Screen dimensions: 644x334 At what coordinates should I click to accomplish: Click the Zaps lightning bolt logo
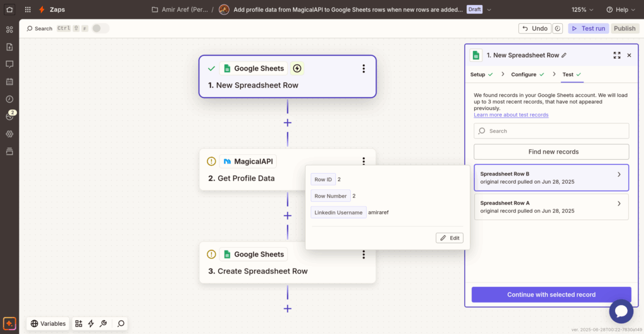tap(42, 9)
